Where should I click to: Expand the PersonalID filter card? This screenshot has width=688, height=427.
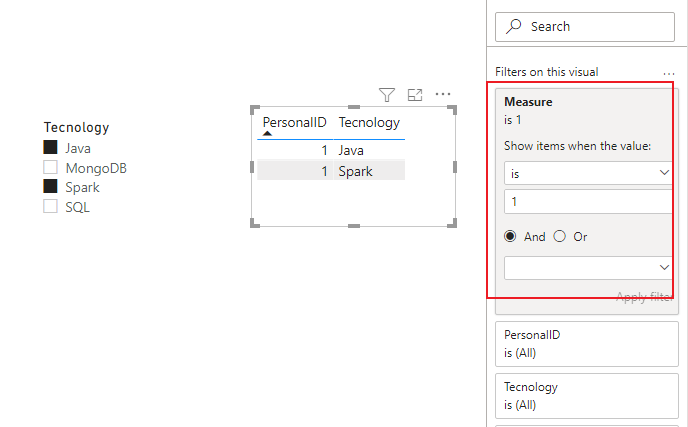(587, 344)
